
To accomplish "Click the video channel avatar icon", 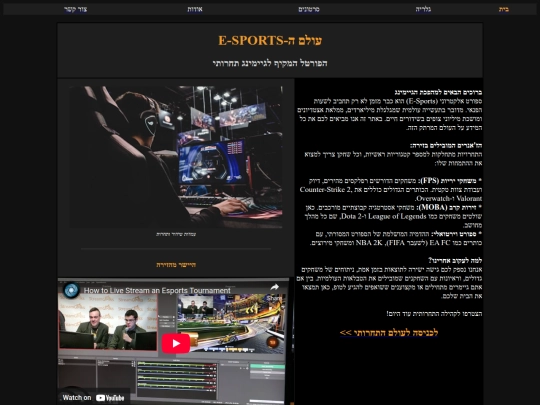I will pyautogui.click(x=71, y=290).
